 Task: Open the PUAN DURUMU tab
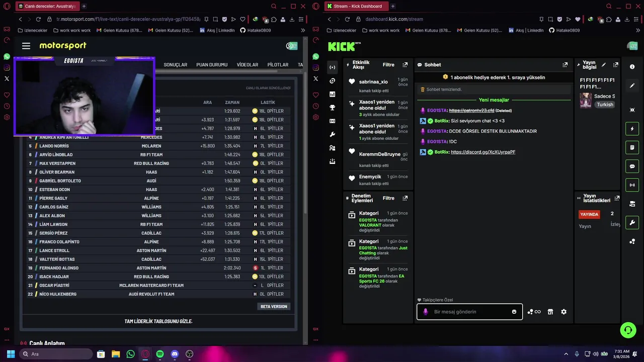[x=212, y=65]
